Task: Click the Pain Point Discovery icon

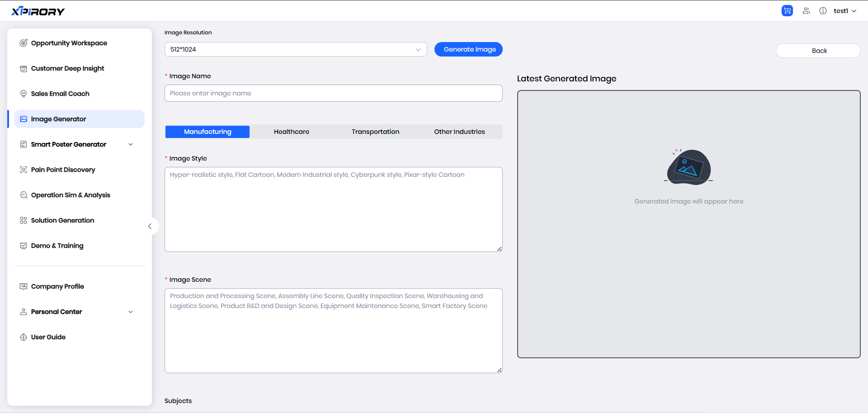Action: coord(24,170)
